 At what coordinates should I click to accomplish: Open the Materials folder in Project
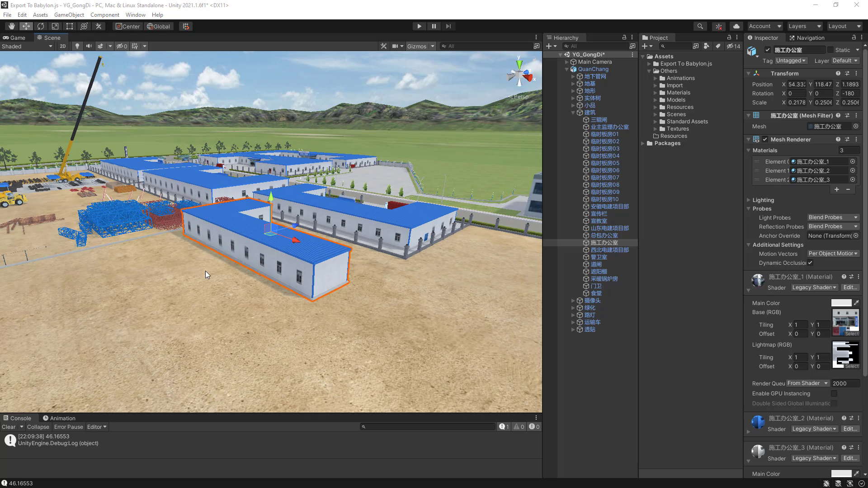tap(678, 93)
